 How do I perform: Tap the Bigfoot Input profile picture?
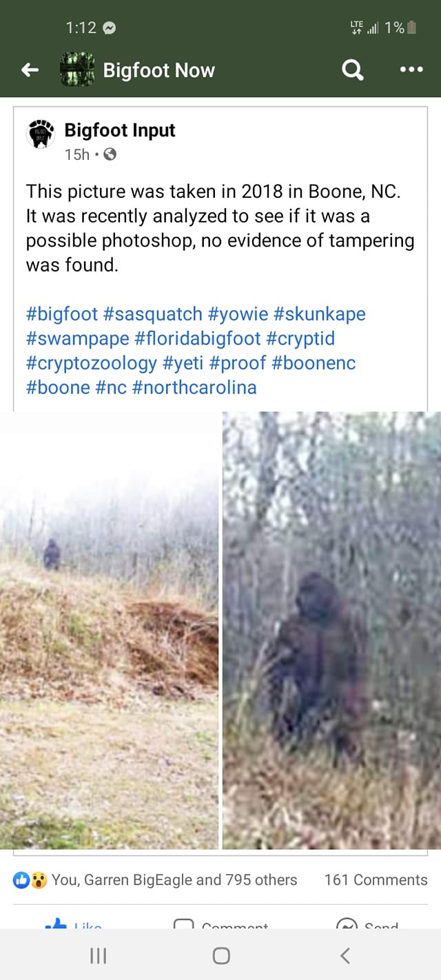[41, 133]
